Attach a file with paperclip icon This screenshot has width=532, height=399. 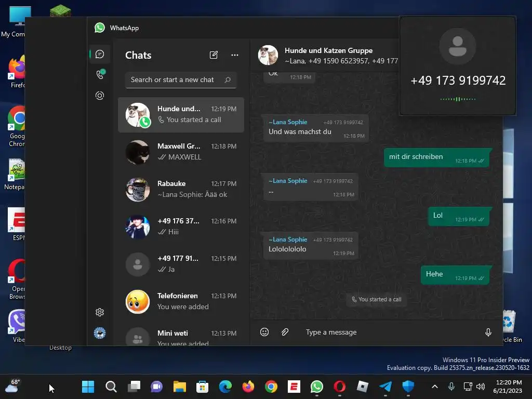click(285, 332)
